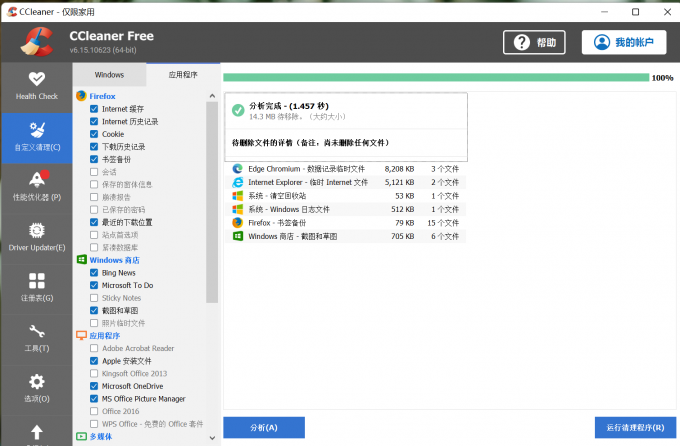Click Edge Chromium icon in results
This screenshot has width=680, height=446.
coord(237,169)
